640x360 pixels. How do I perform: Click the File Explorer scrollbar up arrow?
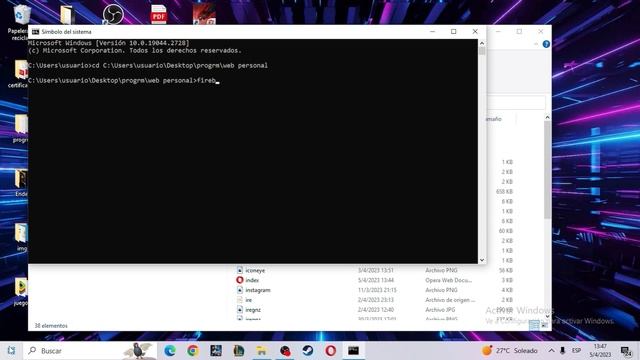[547, 118]
